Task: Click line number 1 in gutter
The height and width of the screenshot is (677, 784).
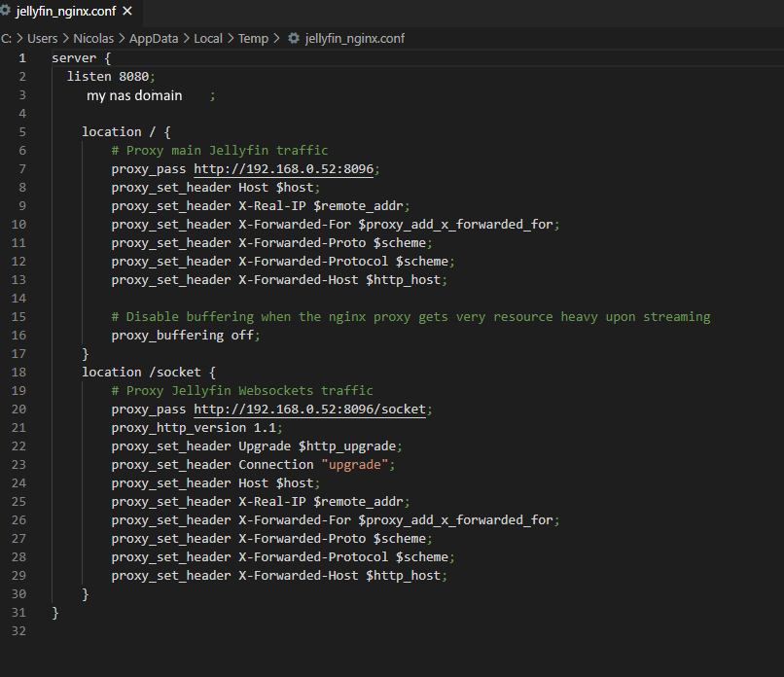Action: pos(22,58)
